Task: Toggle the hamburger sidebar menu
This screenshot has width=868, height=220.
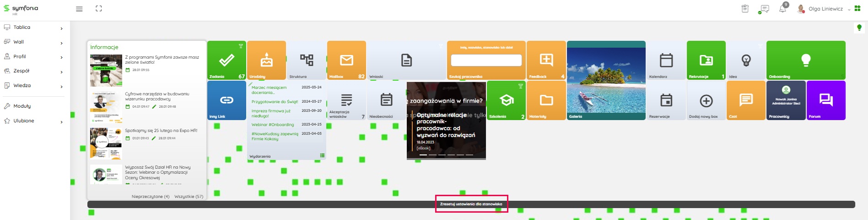Action: (x=79, y=9)
